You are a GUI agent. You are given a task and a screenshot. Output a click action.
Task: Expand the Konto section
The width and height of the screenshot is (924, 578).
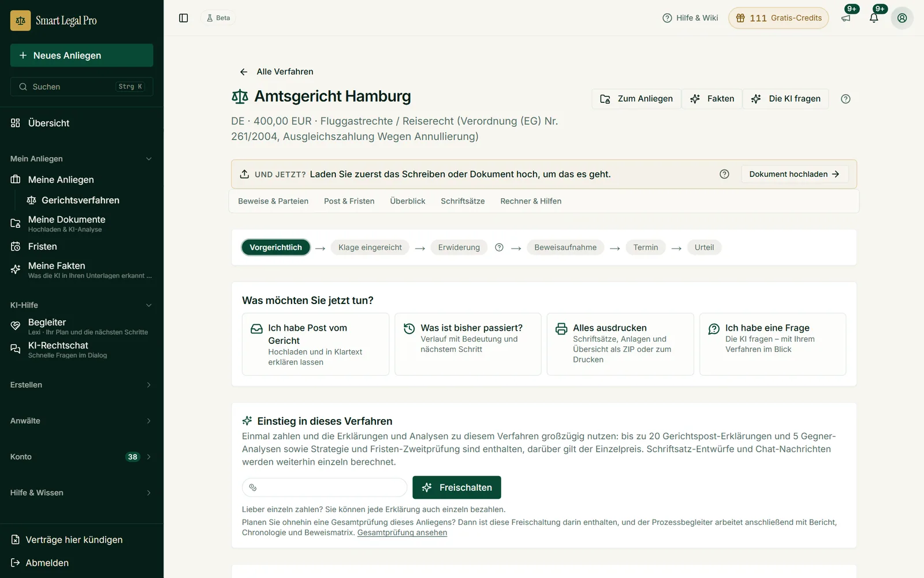81,457
